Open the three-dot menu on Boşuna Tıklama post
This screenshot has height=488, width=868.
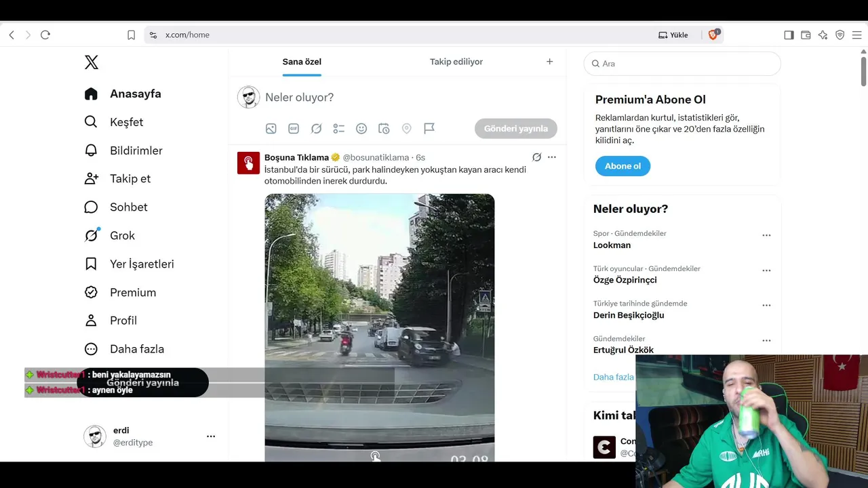[552, 157]
